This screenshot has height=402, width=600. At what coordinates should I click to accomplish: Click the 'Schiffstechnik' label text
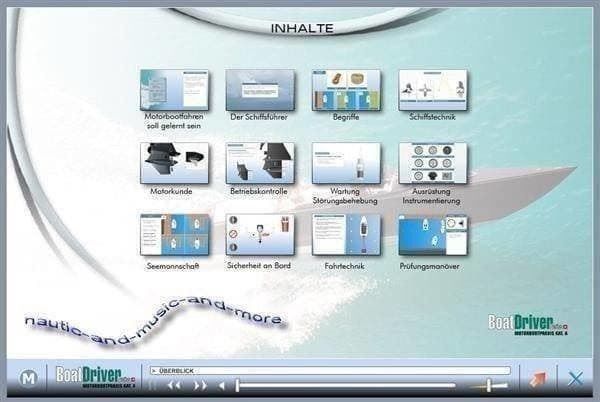coord(432,117)
